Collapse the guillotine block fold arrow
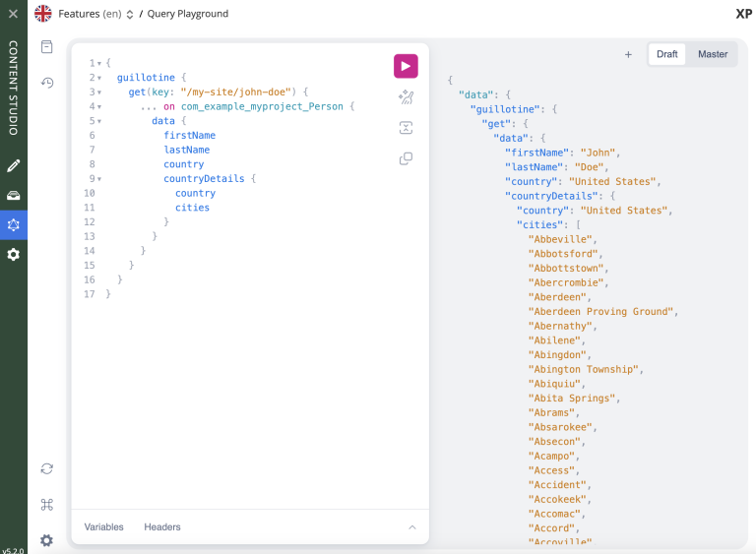The image size is (756, 554). coord(100,78)
